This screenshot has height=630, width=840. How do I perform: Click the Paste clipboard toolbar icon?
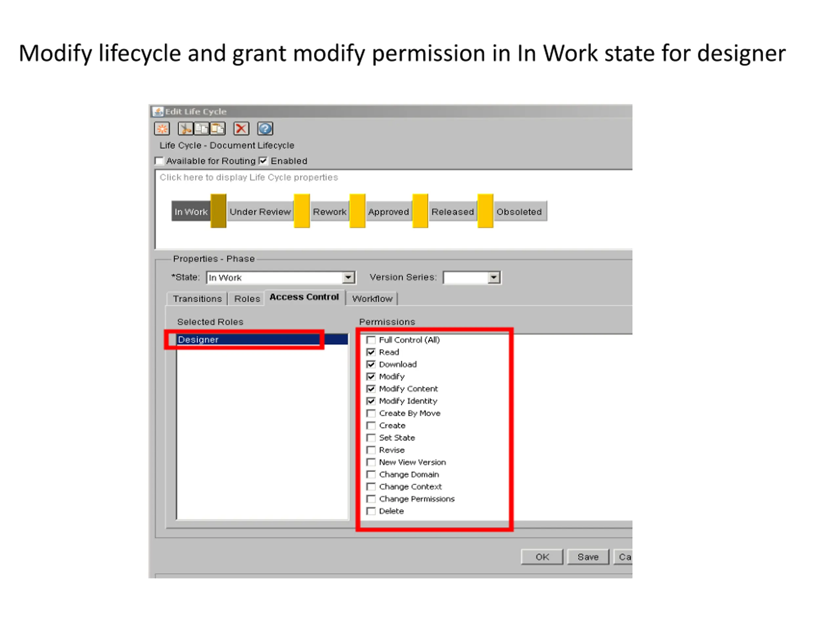pyautogui.click(x=218, y=129)
